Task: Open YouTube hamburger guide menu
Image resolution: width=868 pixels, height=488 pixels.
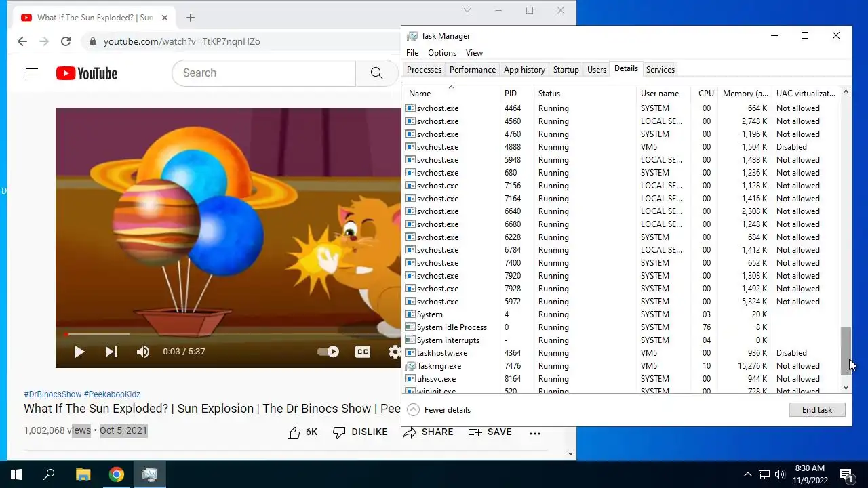Action: pos(32,73)
